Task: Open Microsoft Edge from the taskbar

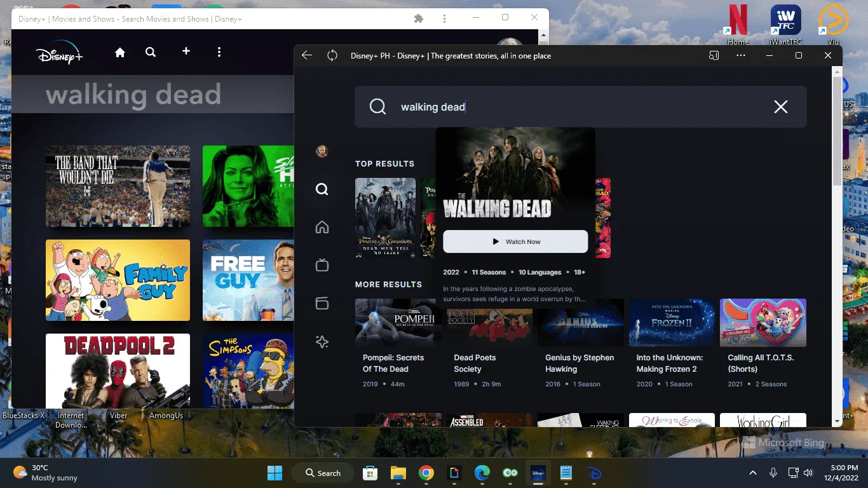Action: [482, 473]
